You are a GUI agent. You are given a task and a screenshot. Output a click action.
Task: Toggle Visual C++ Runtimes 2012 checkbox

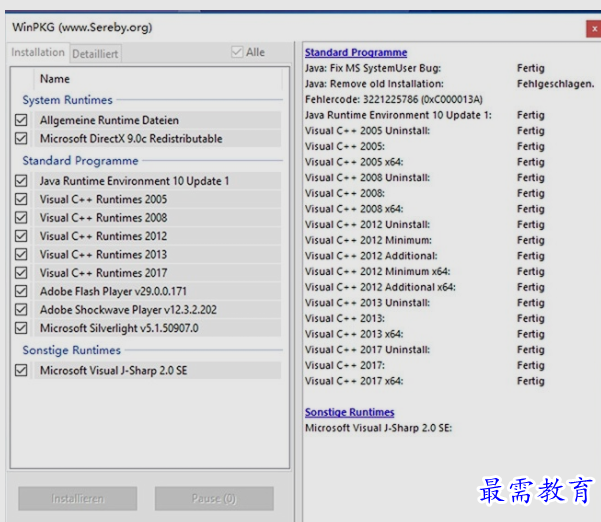pyautogui.click(x=21, y=236)
